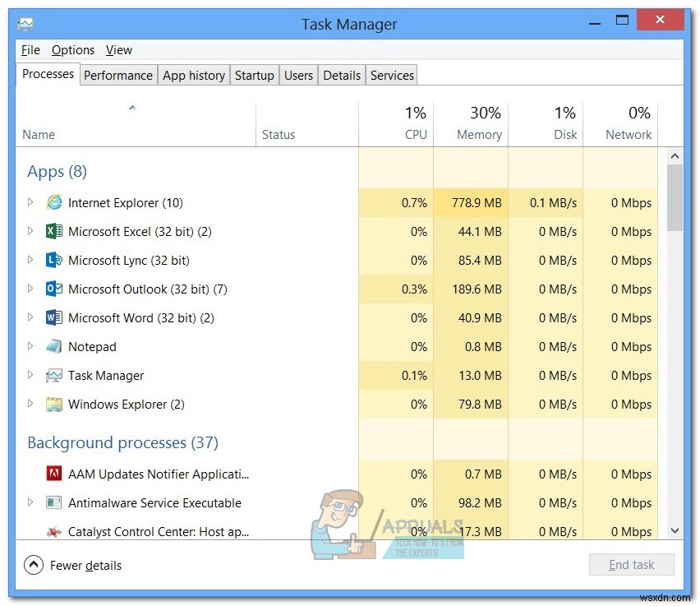Select the Notepad process icon
The image size is (700, 606).
[53, 346]
